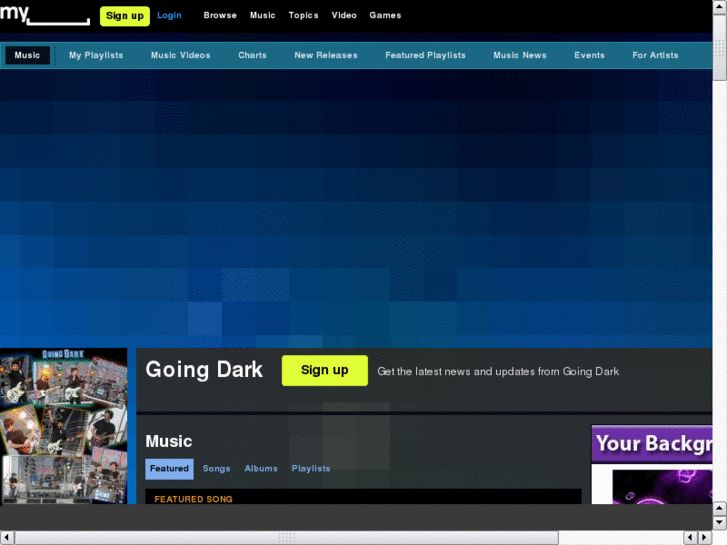The width and height of the screenshot is (727, 545).
Task: Click the Myspace logo
Action: [45, 14]
